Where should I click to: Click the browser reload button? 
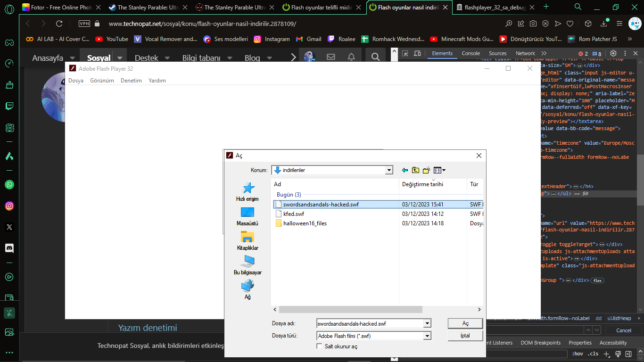(x=59, y=24)
